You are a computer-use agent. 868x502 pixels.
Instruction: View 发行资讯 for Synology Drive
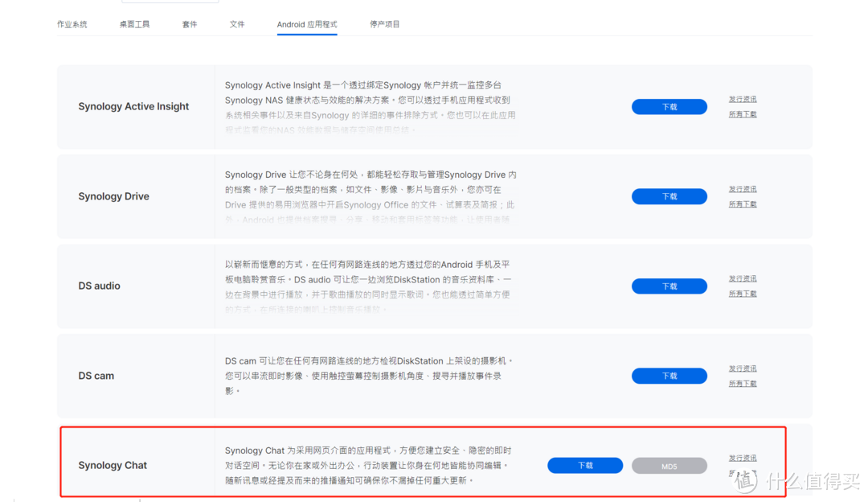[742, 188]
